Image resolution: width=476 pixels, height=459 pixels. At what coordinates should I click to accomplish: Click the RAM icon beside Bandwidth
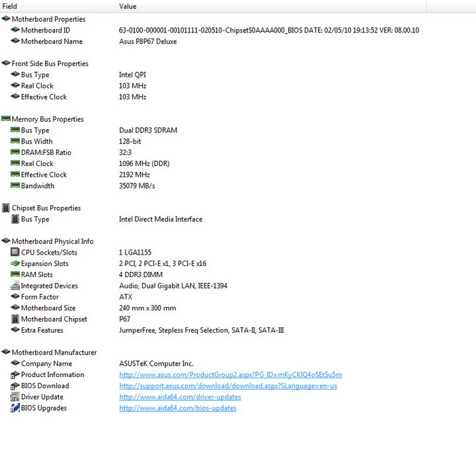pyautogui.click(x=15, y=185)
